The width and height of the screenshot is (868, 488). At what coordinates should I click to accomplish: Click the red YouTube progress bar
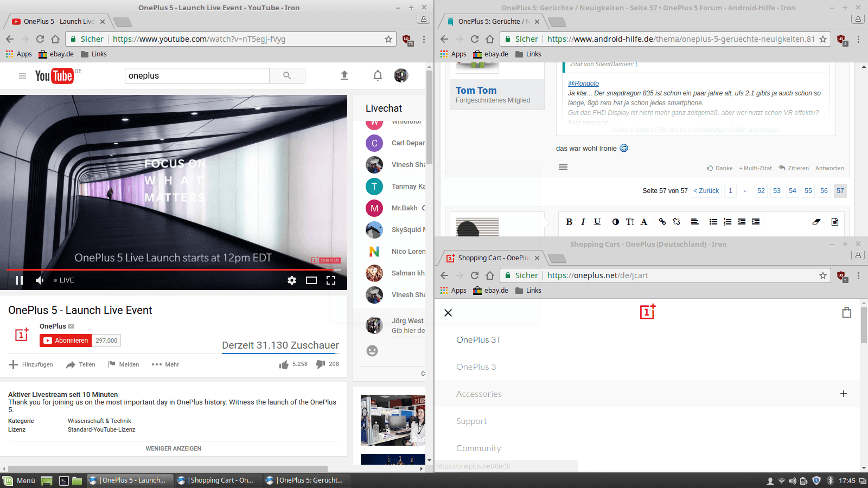[x=174, y=269]
